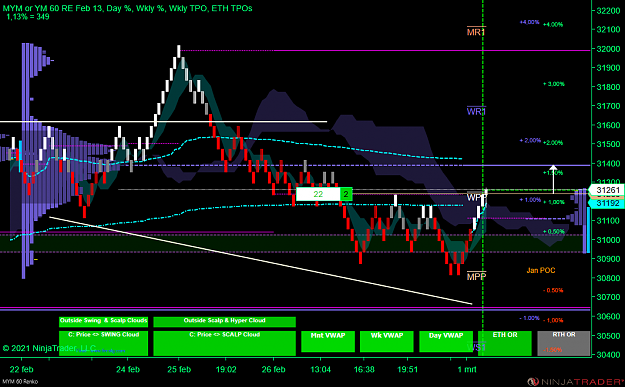Click the 19:51 time label
This screenshot has height=387, width=625.
tap(407, 369)
